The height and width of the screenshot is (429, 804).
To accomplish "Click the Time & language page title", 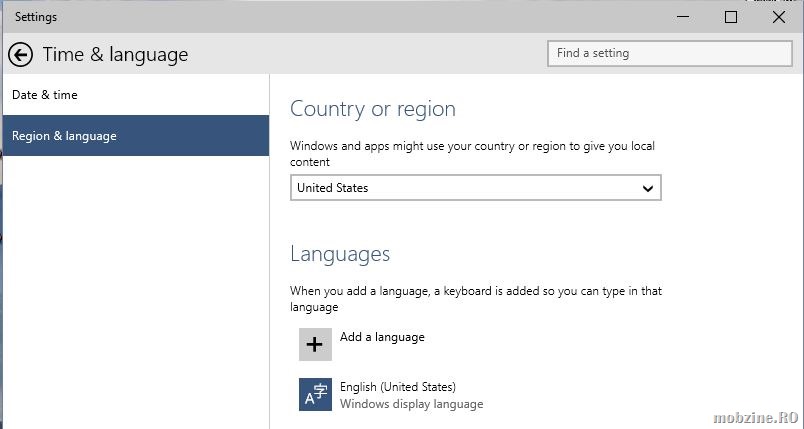I will (x=115, y=54).
